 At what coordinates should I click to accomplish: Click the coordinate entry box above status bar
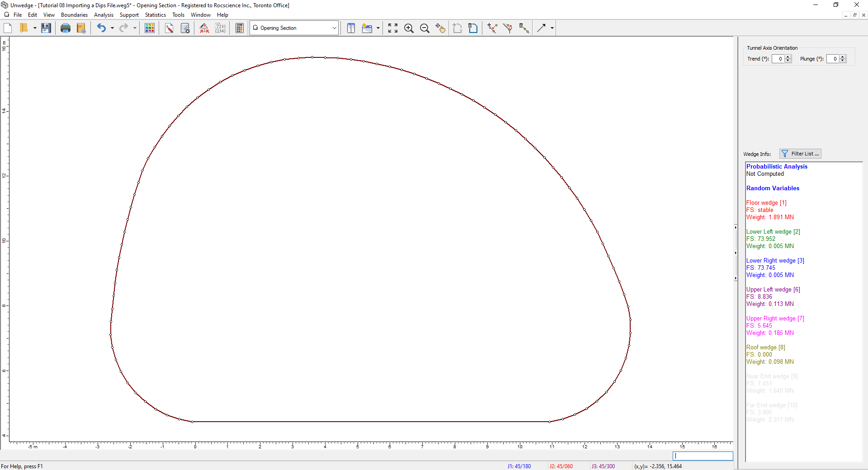(x=703, y=456)
